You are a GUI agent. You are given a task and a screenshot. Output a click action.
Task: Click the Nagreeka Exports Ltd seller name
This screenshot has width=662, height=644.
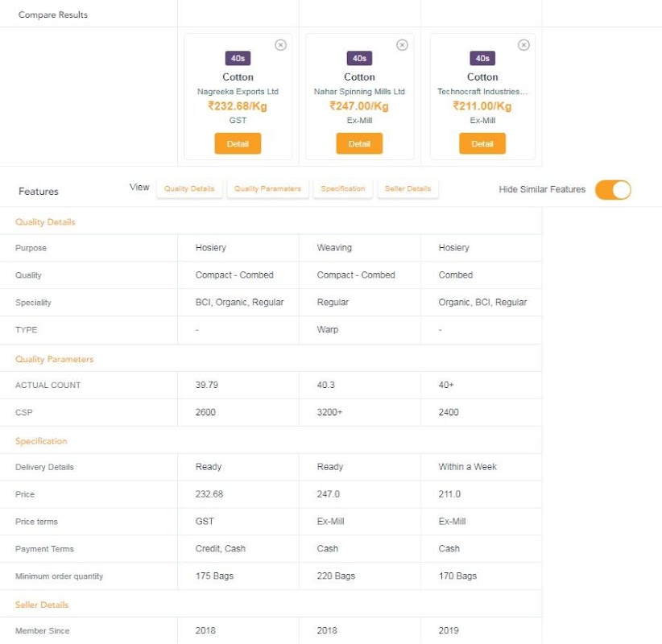(238, 92)
